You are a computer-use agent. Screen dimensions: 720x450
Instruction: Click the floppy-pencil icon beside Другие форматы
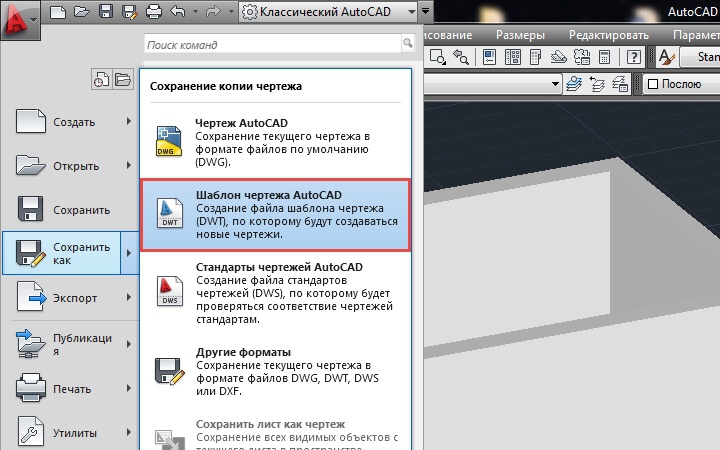pos(169,371)
